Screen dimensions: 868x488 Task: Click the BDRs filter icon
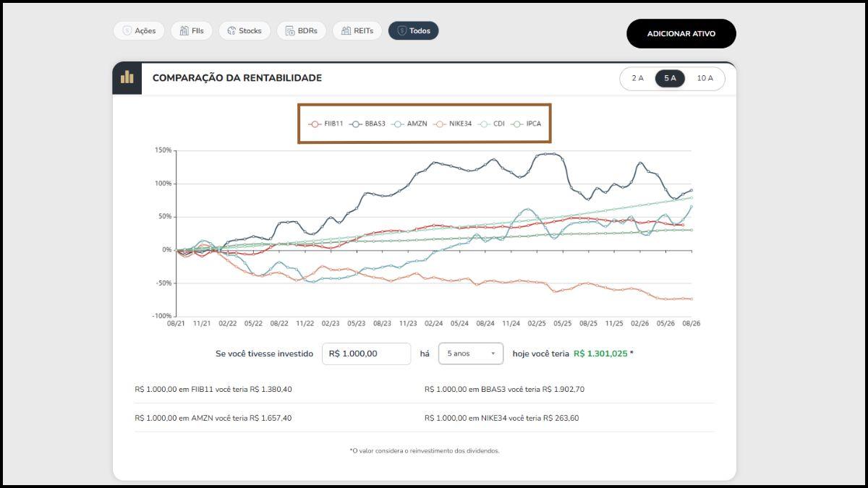pos(290,31)
